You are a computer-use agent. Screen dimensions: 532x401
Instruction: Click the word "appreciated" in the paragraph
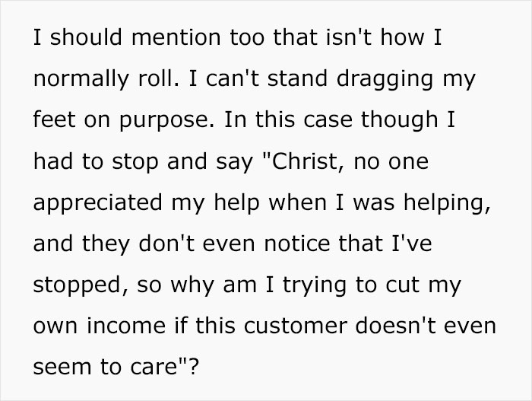[x=98, y=204]
